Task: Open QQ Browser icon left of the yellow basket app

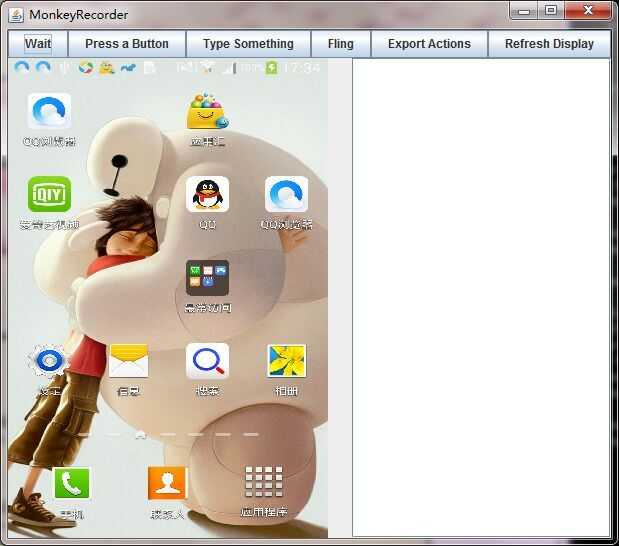Action: (x=49, y=111)
